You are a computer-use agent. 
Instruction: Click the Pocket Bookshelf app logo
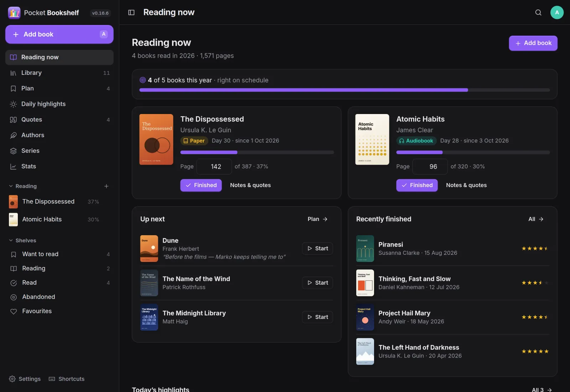(14, 13)
